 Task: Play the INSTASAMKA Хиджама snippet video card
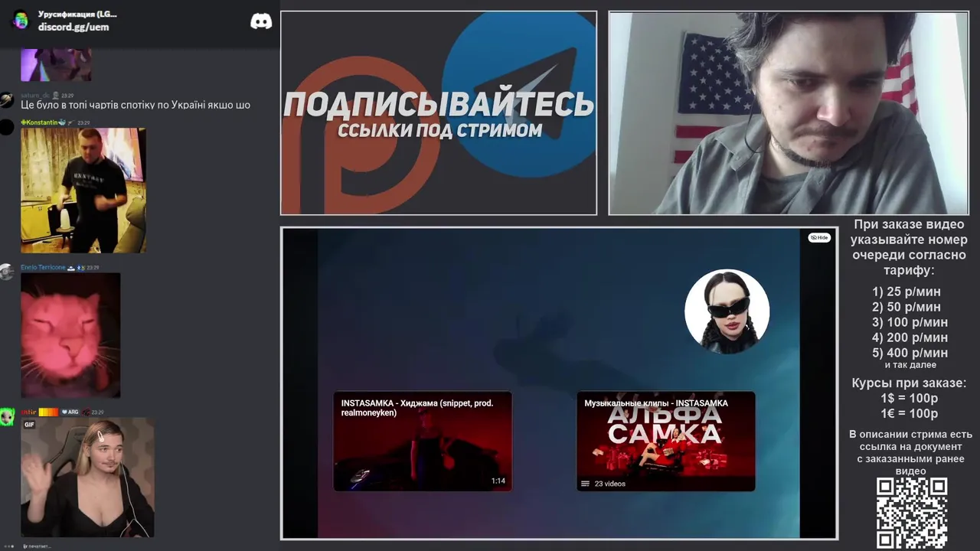click(423, 441)
